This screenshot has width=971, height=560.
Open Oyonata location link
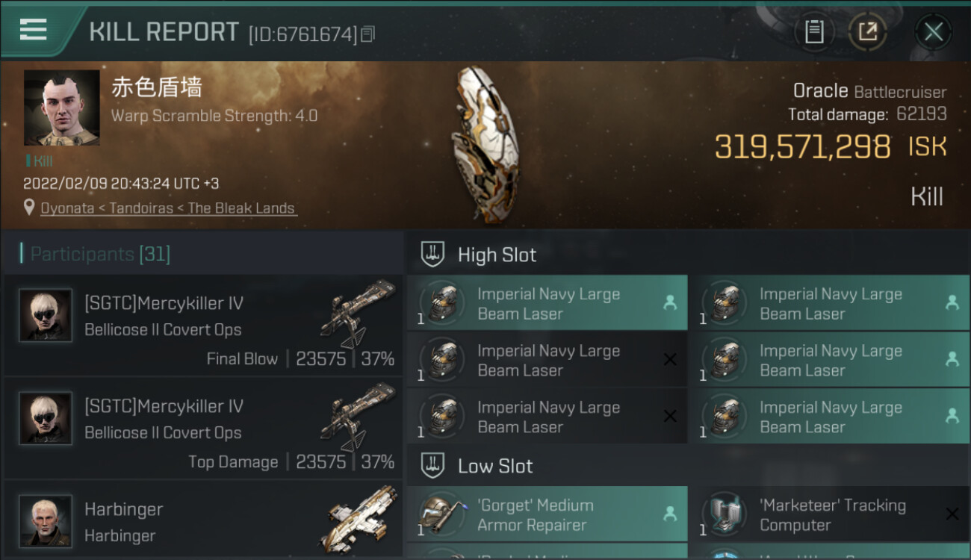[67, 208]
